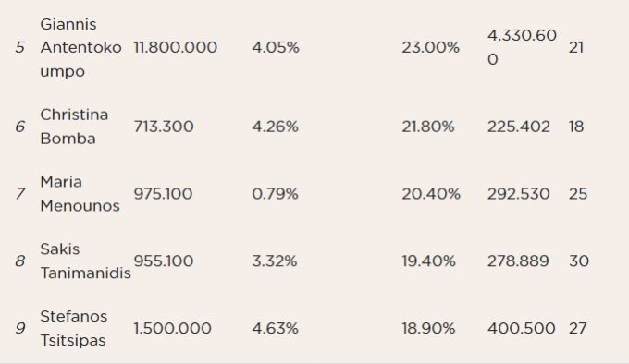Screen dimensions: 629x364
Task: Click the 4.330.600 value
Action: 522,48
